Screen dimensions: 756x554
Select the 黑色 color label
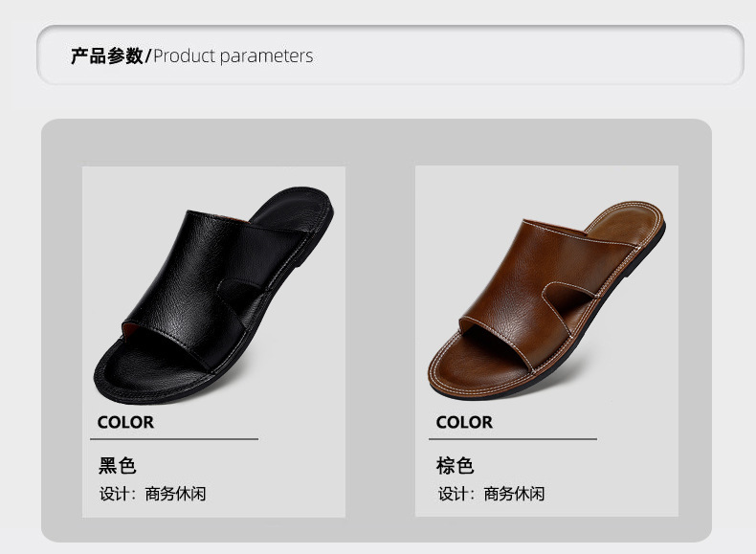117,466
